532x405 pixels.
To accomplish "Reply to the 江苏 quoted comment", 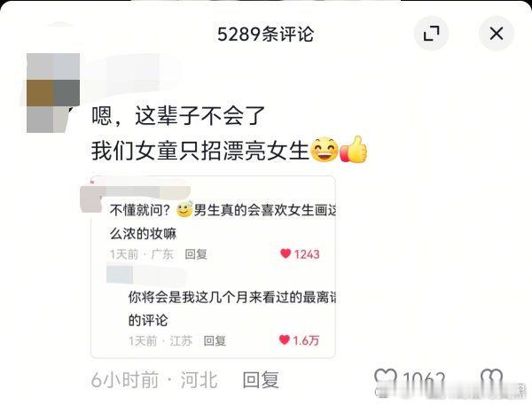I will pos(215,340).
